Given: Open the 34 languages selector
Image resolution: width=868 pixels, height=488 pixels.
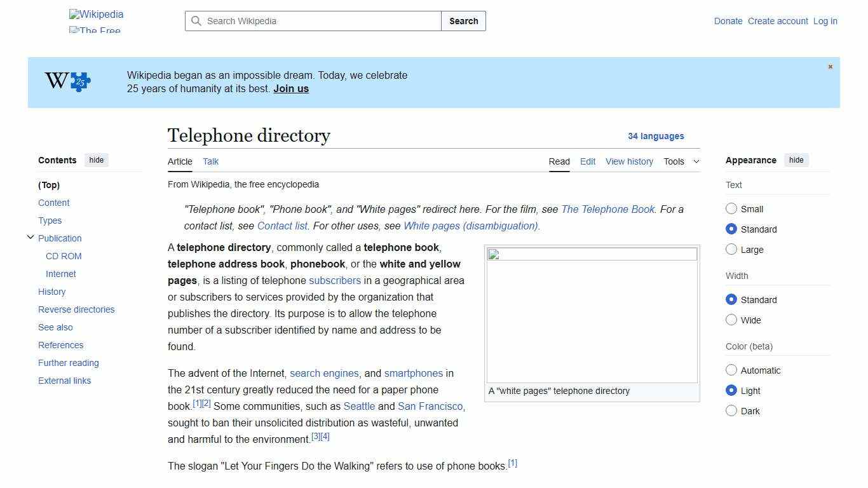Looking at the screenshot, I should (x=656, y=136).
